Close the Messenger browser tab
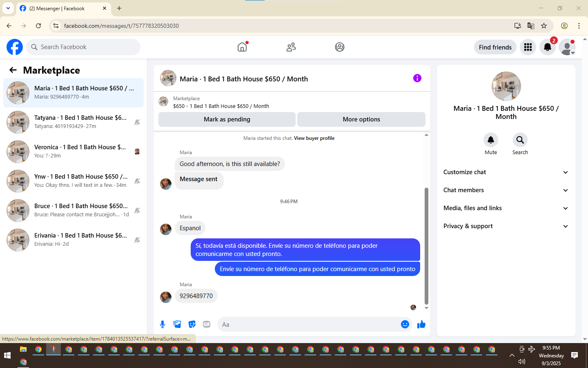588x368 pixels. click(105, 8)
